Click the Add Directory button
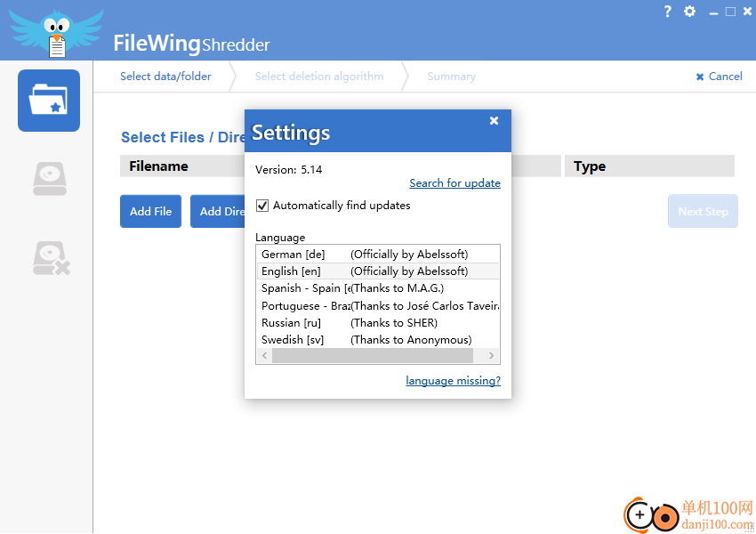Image resolution: width=756 pixels, height=534 pixels. click(x=217, y=211)
